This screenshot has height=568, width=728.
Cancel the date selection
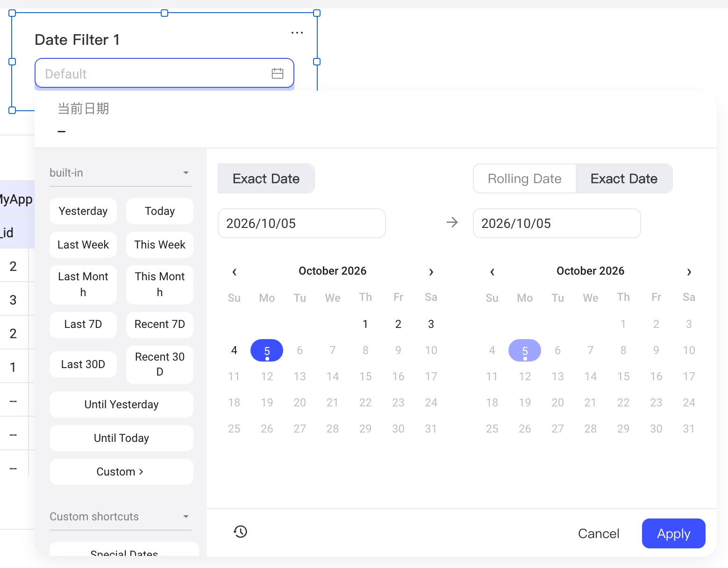[x=599, y=533]
